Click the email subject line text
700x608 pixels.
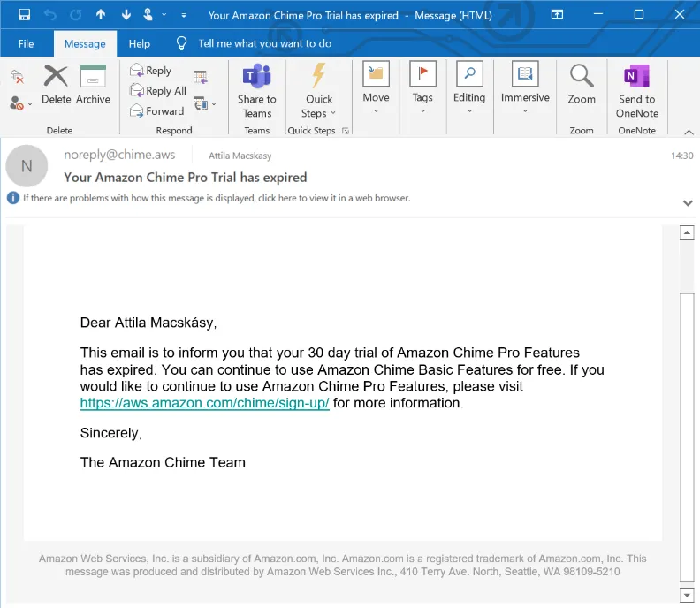[x=186, y=178]
